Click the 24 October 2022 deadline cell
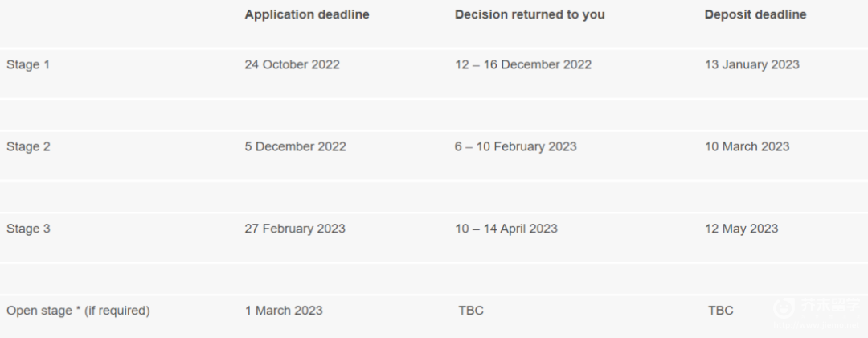Image resolution: width=868 pixels, height=338 pixels. [293, 65]
